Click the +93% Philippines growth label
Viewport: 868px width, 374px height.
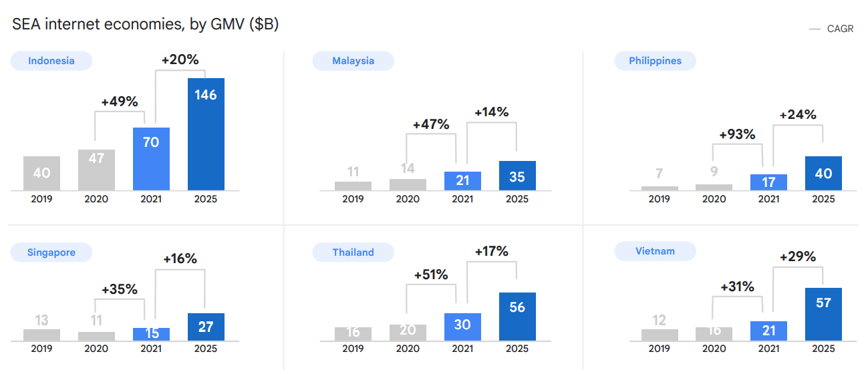[737, 134]
